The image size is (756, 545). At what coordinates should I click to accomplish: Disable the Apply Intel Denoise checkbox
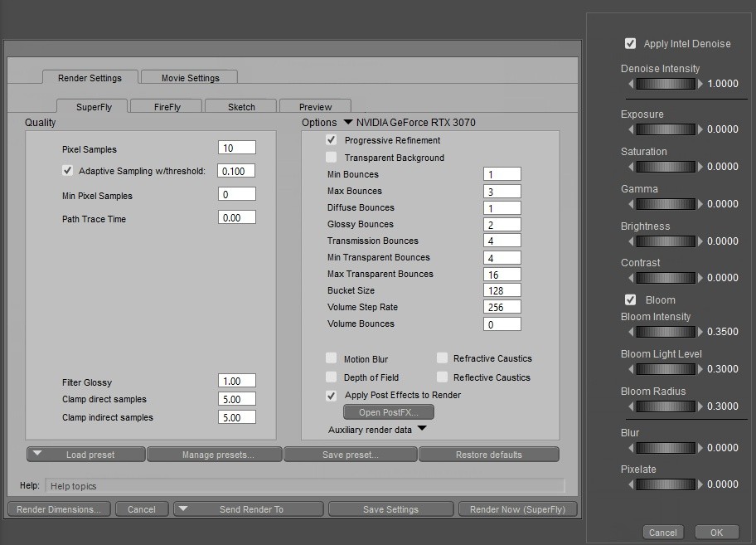(631, 43)
